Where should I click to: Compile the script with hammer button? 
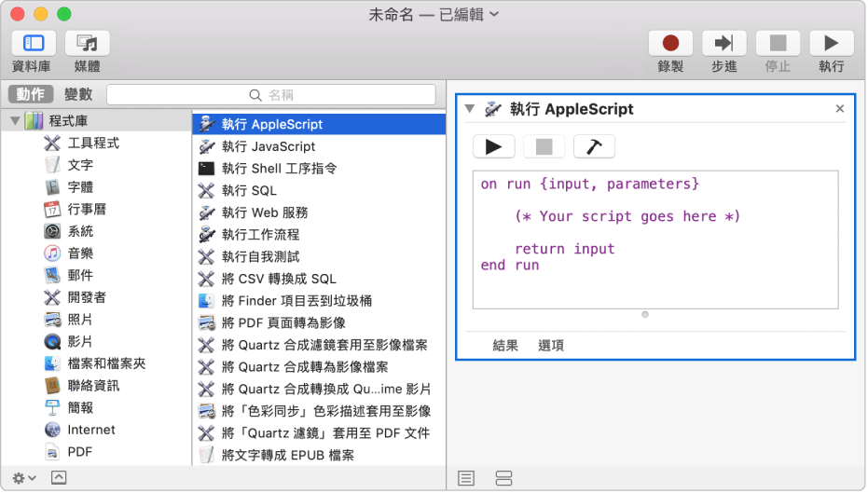(594, 146)
